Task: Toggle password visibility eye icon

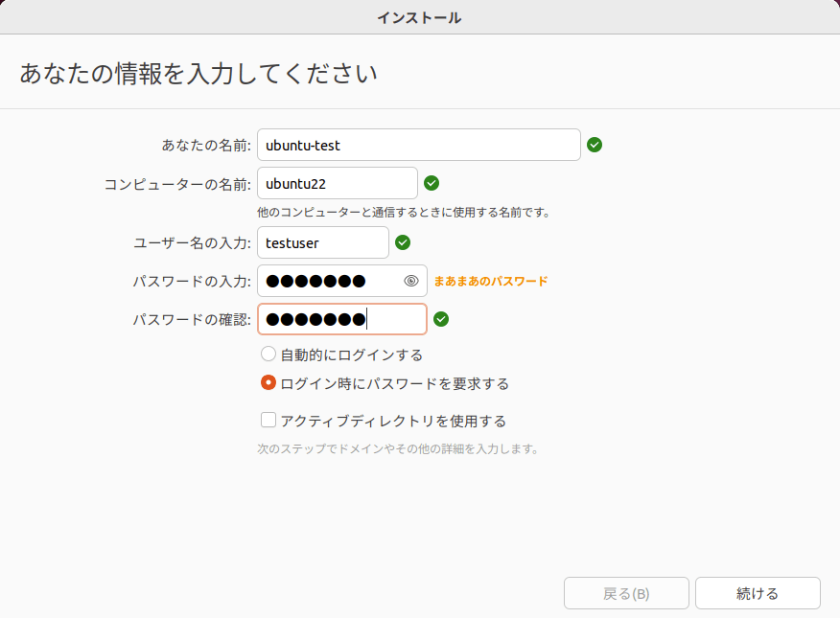Action: click(411, 281)
